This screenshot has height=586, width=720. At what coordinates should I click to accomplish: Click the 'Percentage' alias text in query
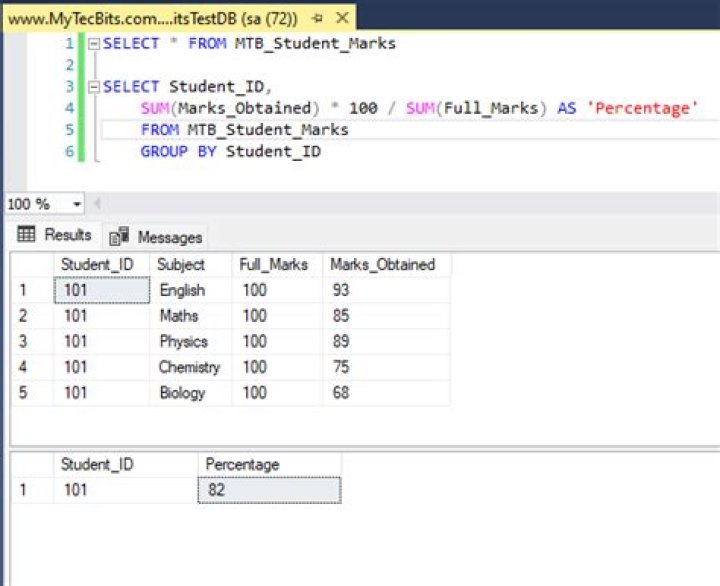642,108
